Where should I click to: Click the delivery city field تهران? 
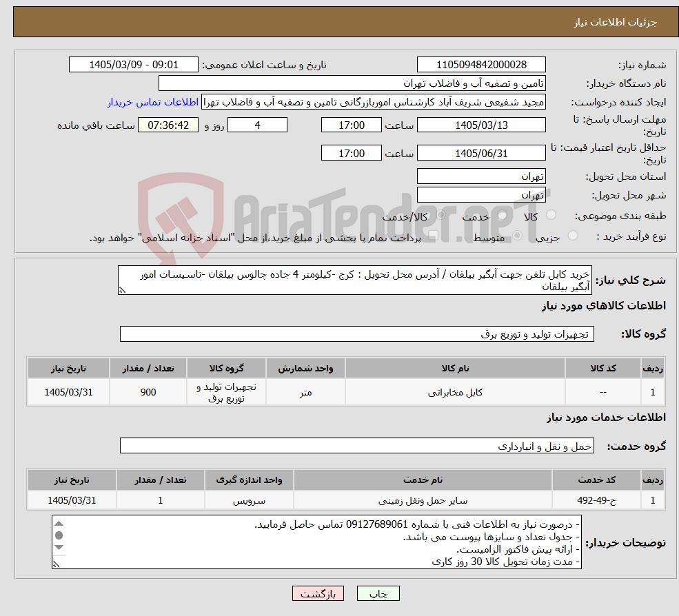(x=481, y=195)
